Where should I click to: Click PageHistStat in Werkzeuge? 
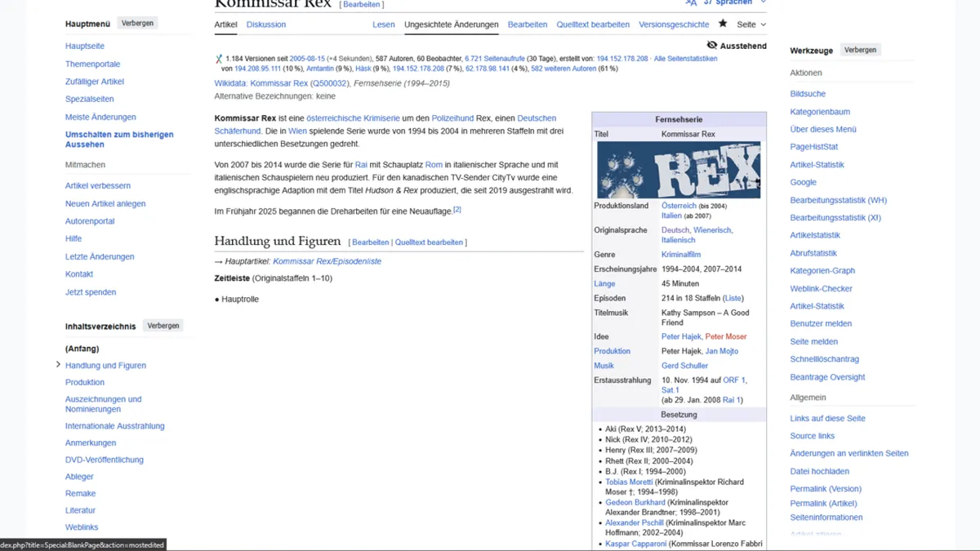pos(813,147)
